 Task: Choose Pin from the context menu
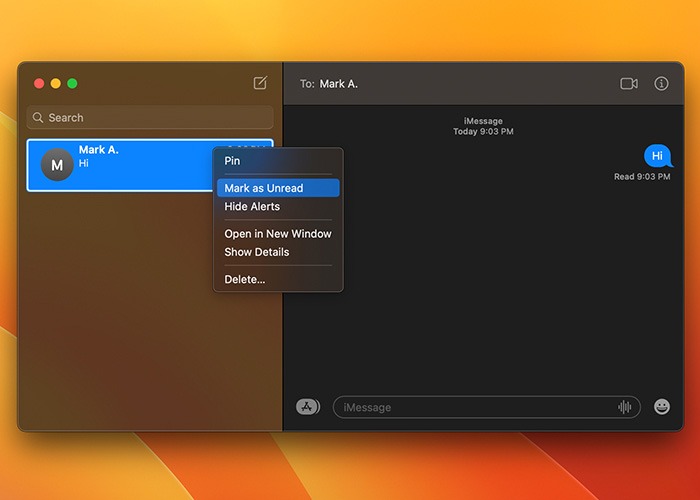[278, 161]
